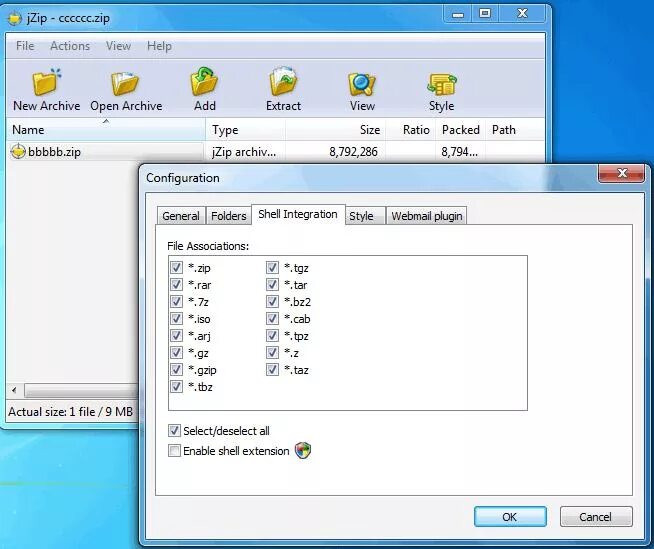Uncheck the *.z file association
The image size is (654, 549).
click(272, 353)
